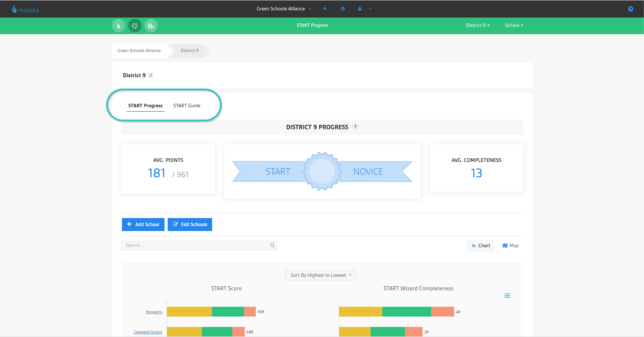644x337 pixels.
Task: Open the School dropdown menu
Action: point(514,25)
